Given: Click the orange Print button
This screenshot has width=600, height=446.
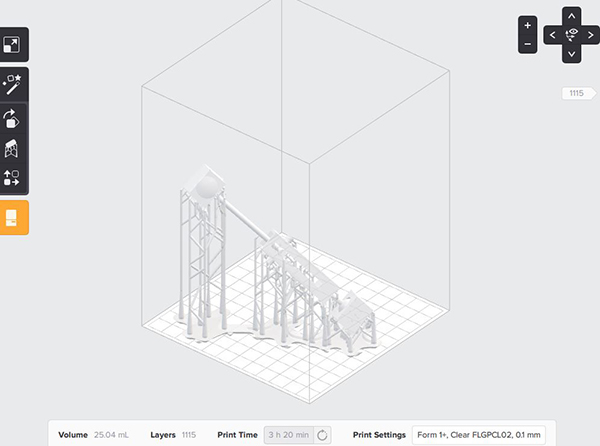Looking at the screenshot, I should coord(12,217).
